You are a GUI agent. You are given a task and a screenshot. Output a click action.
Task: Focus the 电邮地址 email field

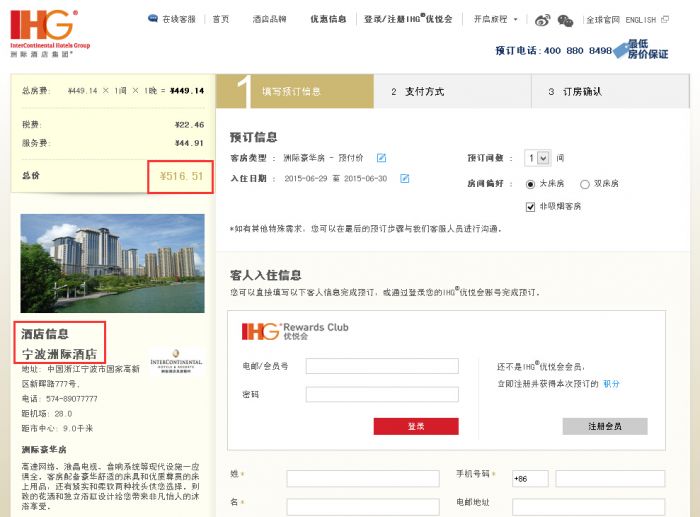coord(589,507)
